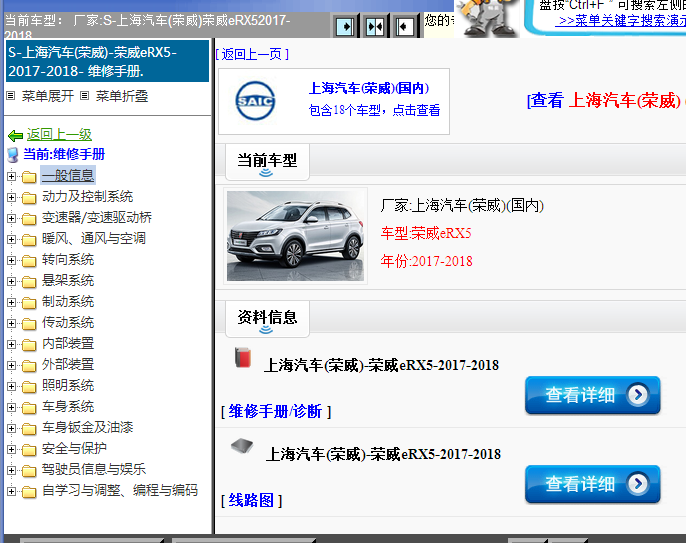Image resolution: width=686 pixels, height=543 pixels.
Task: Select 车身钣金及油漆 tree item label
Action: [88, 427]
